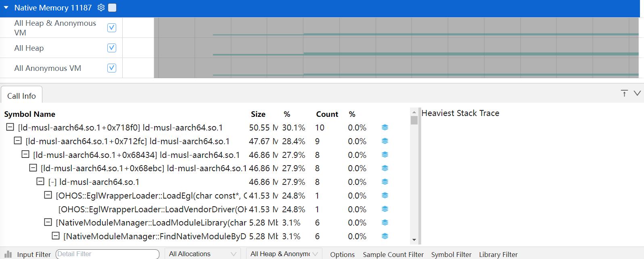644x259 pixels.
Task: Toggle the Native Memory 11187 checkbox
Action: (113, 8)
